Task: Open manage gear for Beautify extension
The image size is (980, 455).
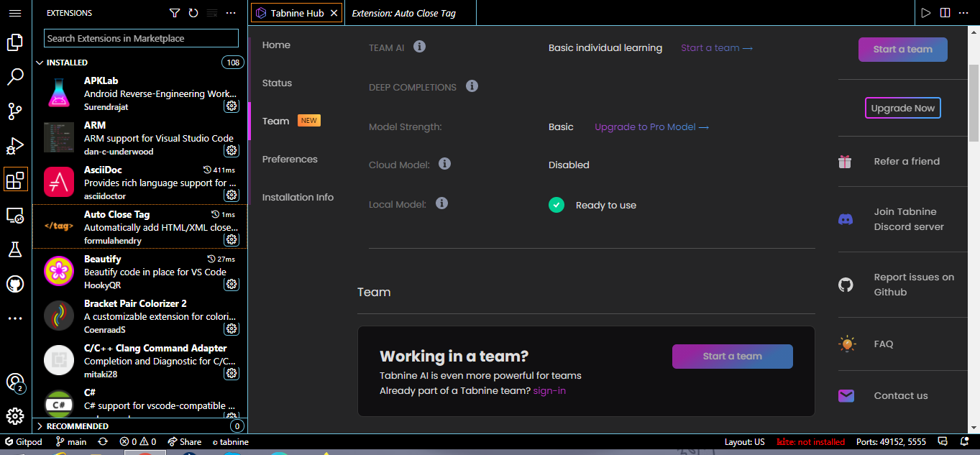Action: click(232, 284)
